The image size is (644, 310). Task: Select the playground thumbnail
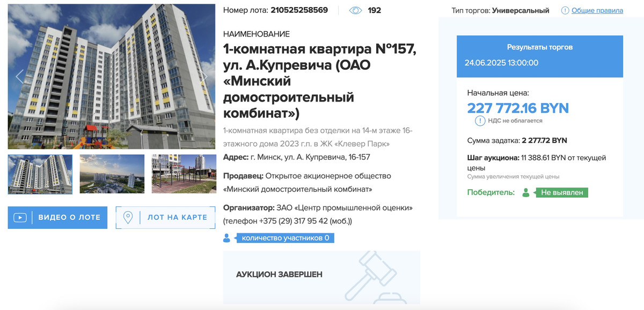184,174
